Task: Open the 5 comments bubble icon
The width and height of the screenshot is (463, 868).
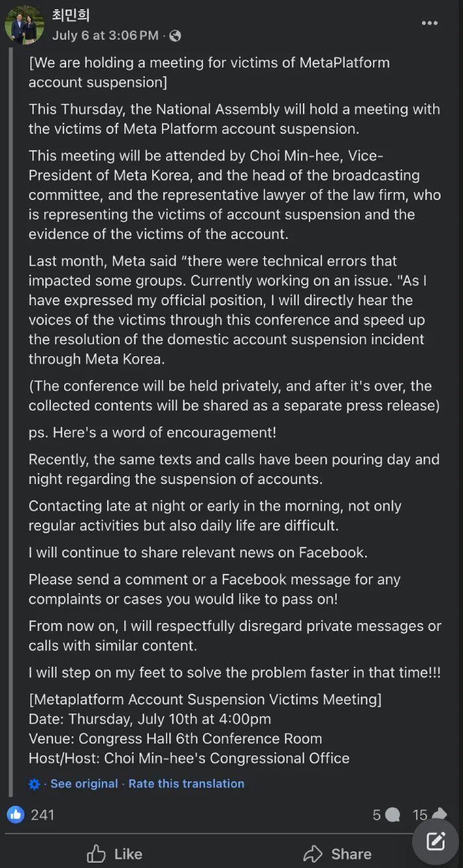Action: [392, 815]
